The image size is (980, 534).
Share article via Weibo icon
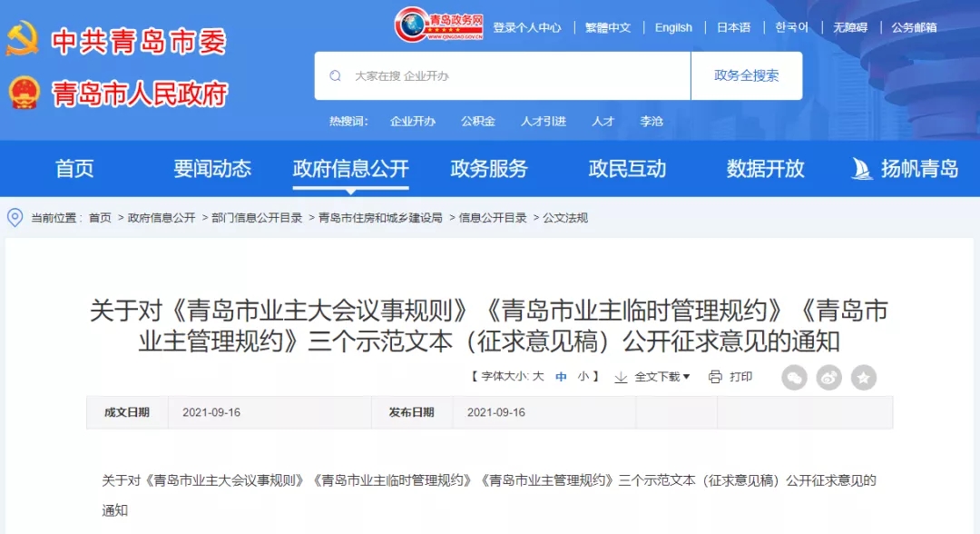coord(828,378)
